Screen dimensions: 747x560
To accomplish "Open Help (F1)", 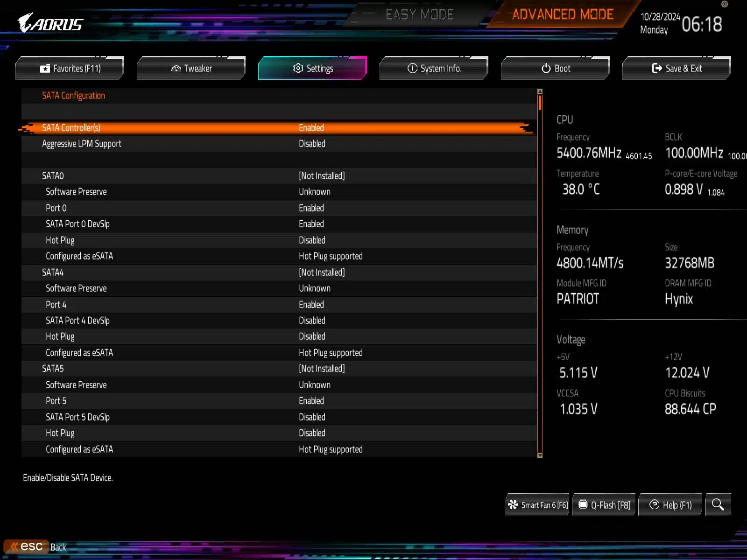I will tap(670, 504).
